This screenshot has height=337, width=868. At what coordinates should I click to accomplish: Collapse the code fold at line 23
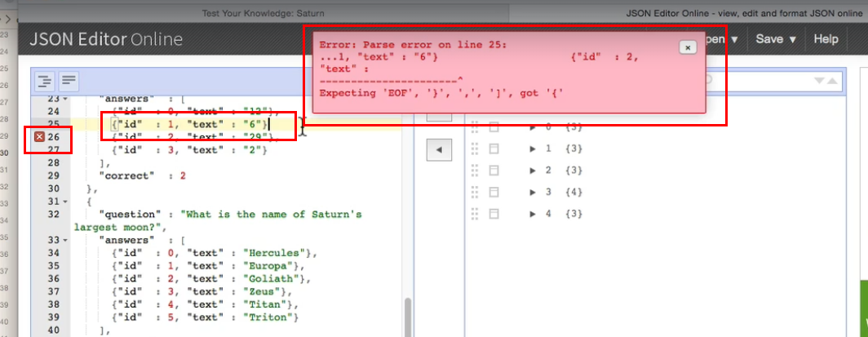click(x=66, y=99)
